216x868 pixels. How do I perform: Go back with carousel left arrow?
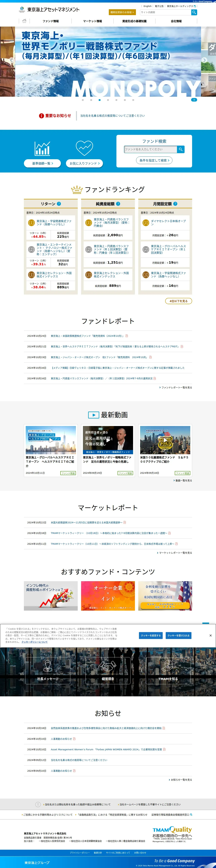11,60
